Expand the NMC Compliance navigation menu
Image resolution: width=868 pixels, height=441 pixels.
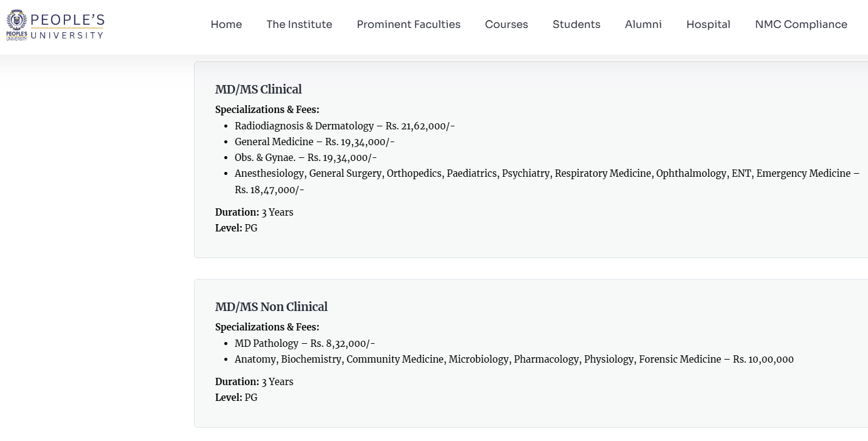click(x=801, y=24)
